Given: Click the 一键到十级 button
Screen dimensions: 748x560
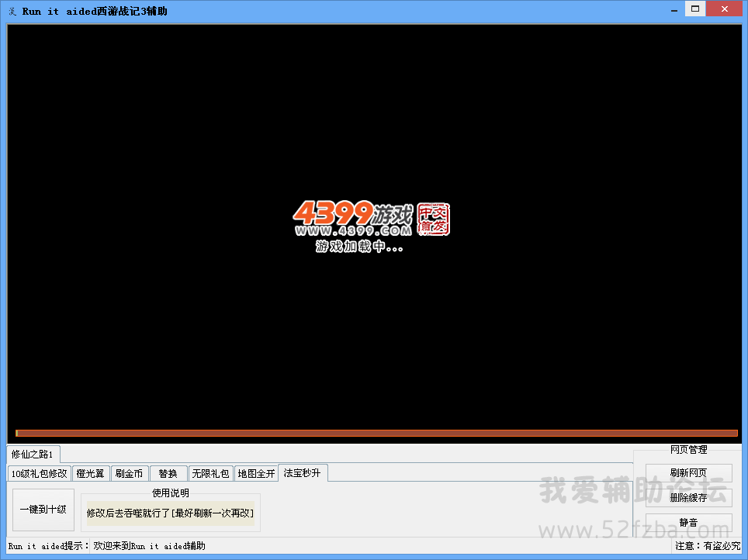Looking at the screenshot, I should [43, 510].
